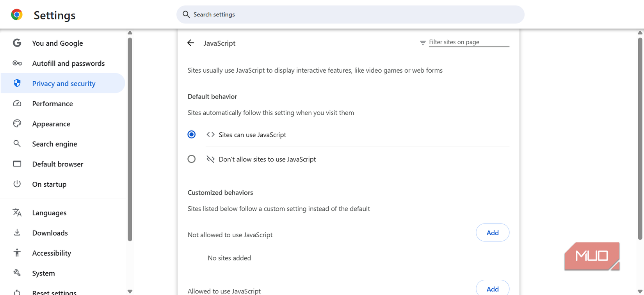Screen dimensions: 644x295
Task: Click the Customized behaviors heading
Action: [x=220, y=193]
